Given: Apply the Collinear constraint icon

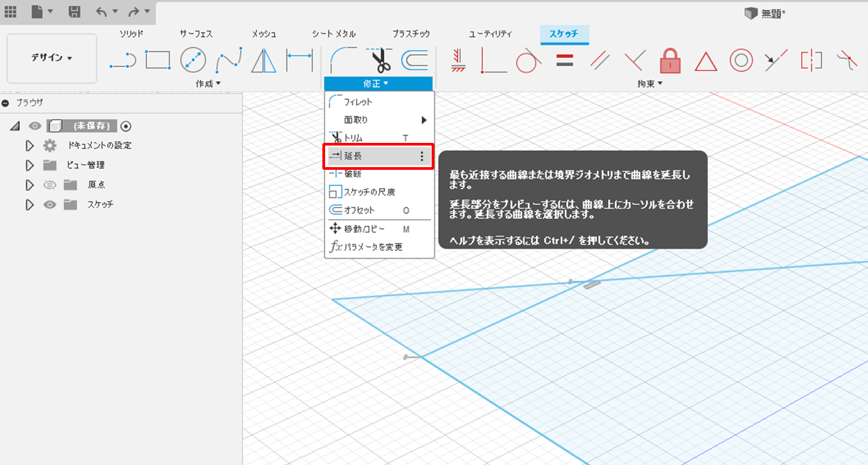Looking at the screenshot, I should (776, 61).
